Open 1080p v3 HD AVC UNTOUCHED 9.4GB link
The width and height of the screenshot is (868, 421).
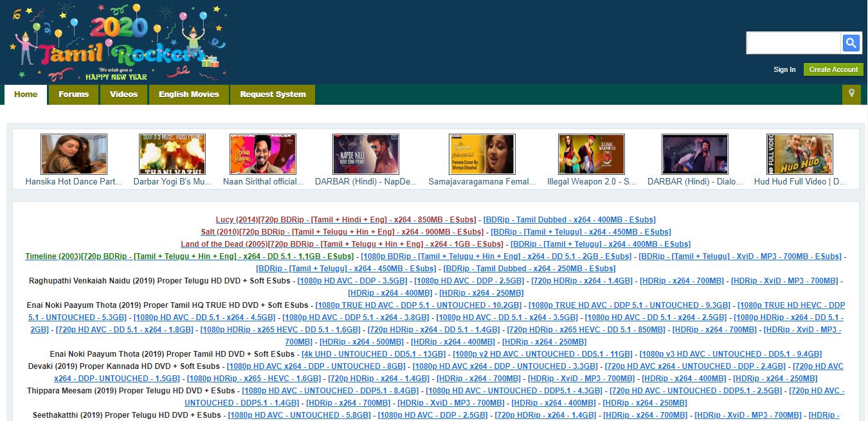[x=731, y=354]
